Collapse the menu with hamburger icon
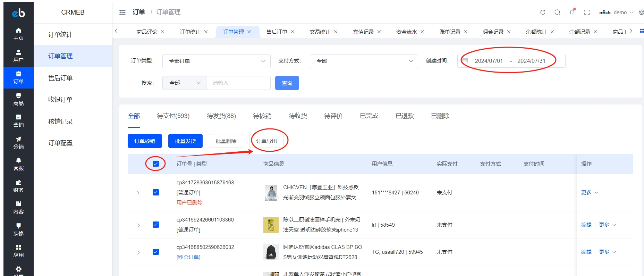The width and height of the screenshot is (644, 276). coord(122,12)
